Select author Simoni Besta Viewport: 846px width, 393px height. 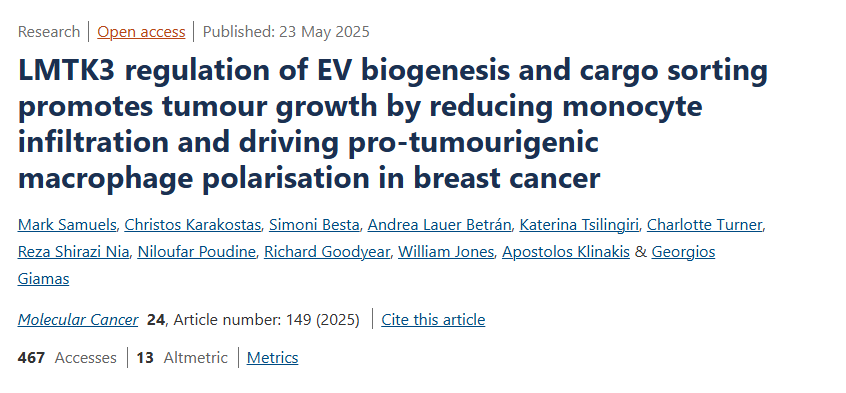314,225
